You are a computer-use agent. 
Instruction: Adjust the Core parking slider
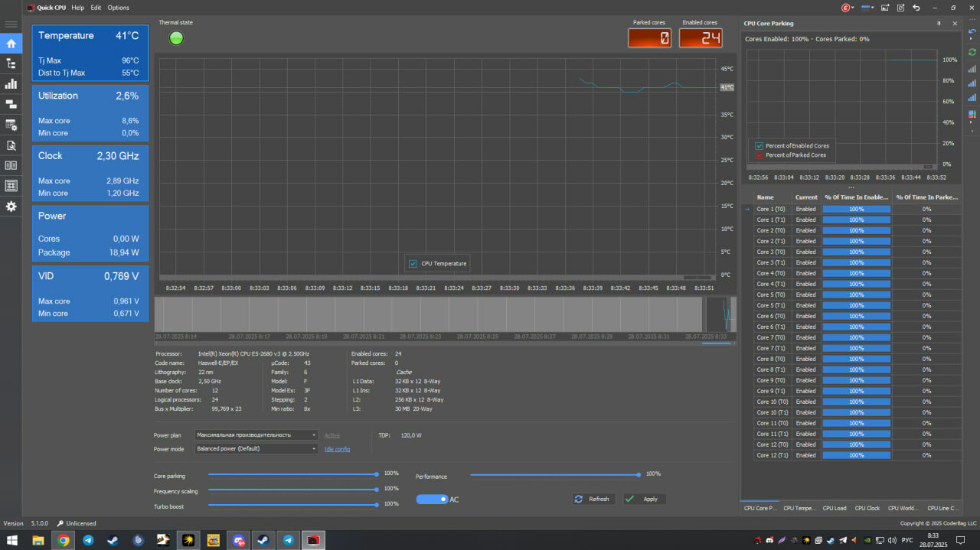[x=293, y=475]
